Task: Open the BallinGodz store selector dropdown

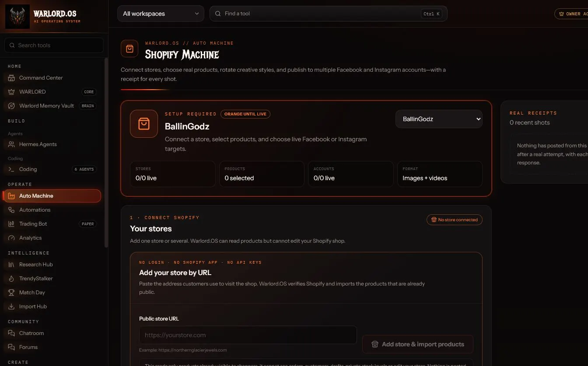Action: click(439, 119)
